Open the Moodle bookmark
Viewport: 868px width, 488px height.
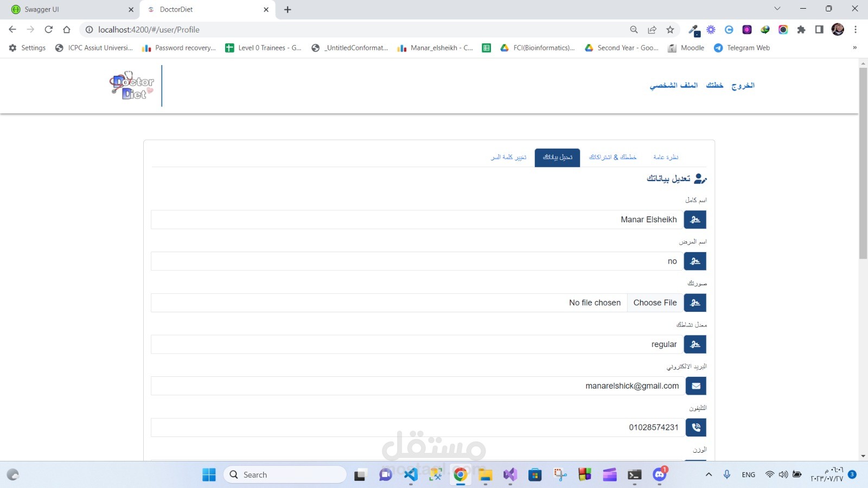pyautogui.click(x=686, y=48)
